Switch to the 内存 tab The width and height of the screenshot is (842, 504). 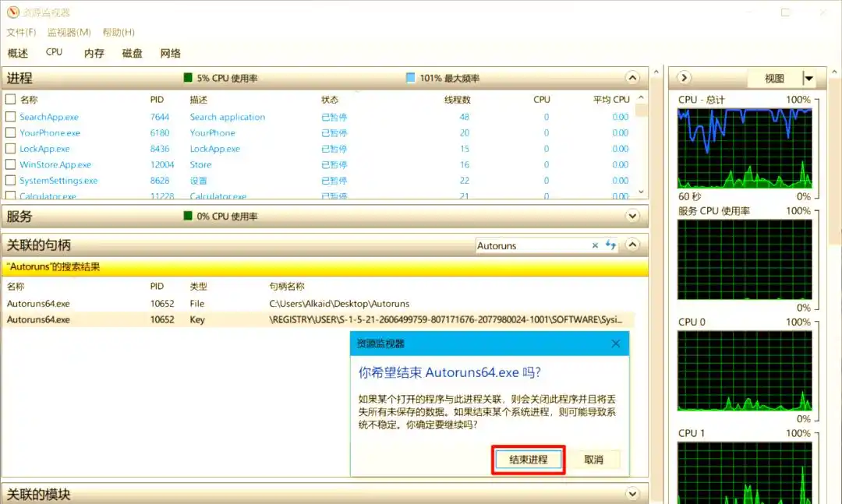coord(93,51)
